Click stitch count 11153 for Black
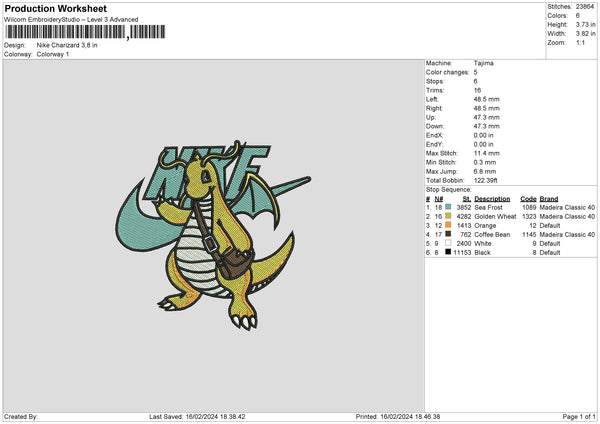Viewport: 600px width, 424px height. click(x=462, y=253)
